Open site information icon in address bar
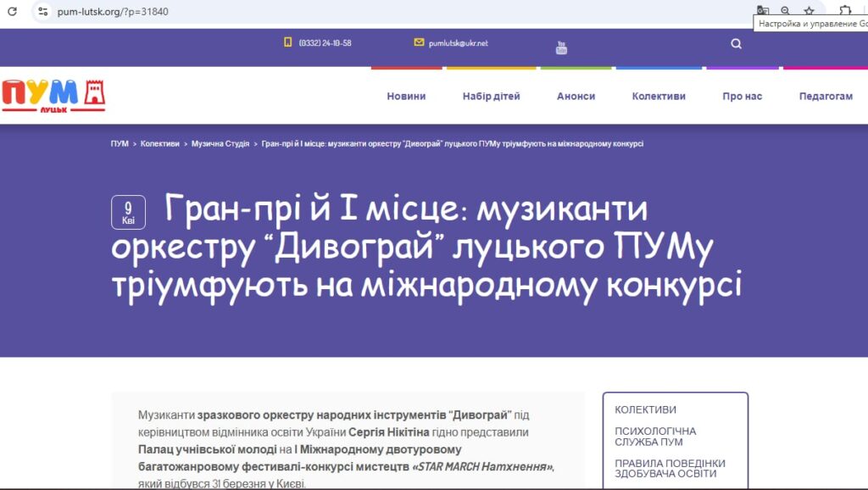Viewport: 868px width, 490px height. [x=43, y=11]
